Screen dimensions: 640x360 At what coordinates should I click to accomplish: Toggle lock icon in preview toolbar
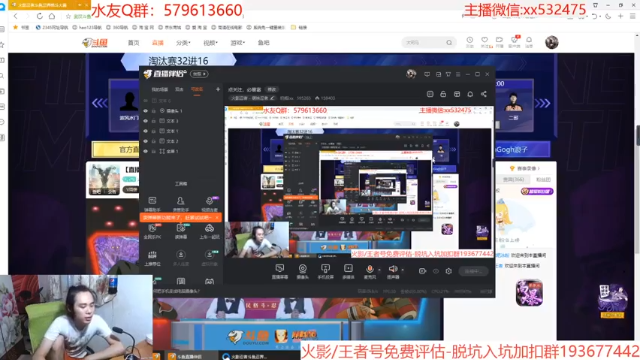pos(443,94)
